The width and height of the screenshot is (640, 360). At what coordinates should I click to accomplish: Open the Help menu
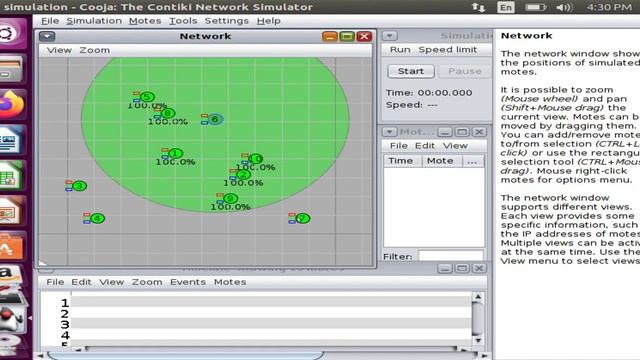[268, 21]
